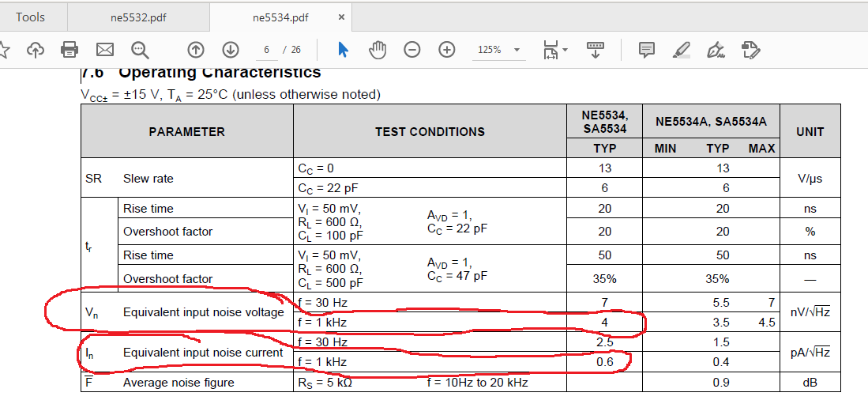868x419 pixels.
Task: Click the 'RS = 5 kΩ' test condition
Action: [325, 383]
